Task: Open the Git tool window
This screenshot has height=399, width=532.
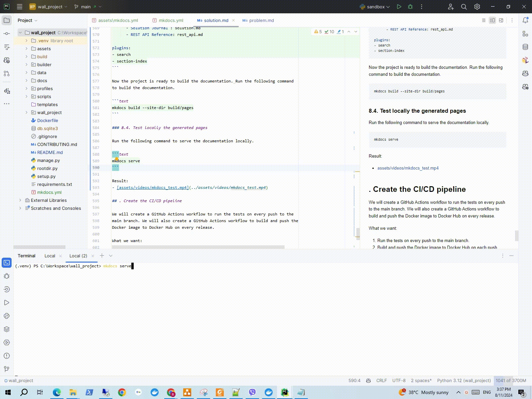Action: tap(7, 369)
